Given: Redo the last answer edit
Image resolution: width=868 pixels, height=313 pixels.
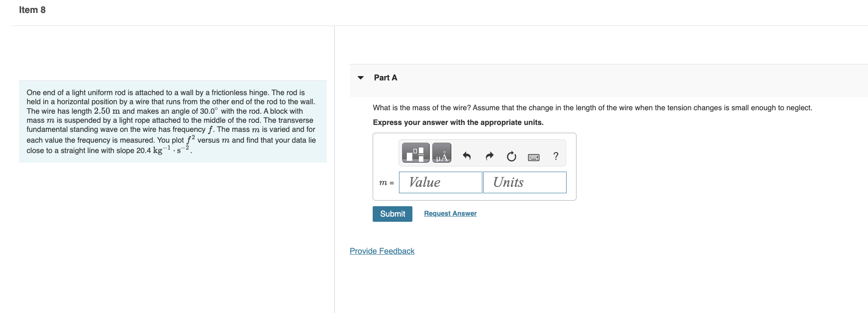Looking at the screenshot, I should tap(489, 156).
